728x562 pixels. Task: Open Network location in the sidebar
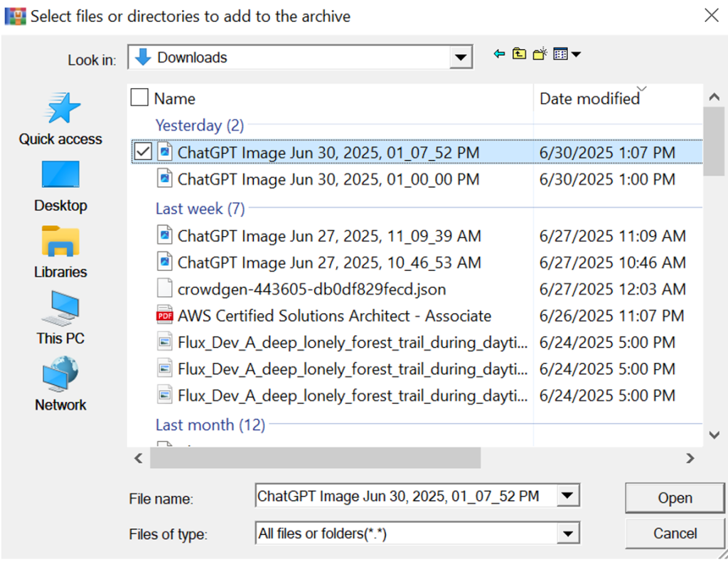click(60, 384)
